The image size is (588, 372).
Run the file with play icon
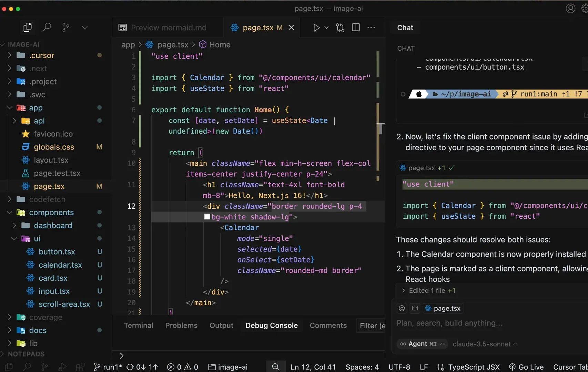click(x=316, y=28)
